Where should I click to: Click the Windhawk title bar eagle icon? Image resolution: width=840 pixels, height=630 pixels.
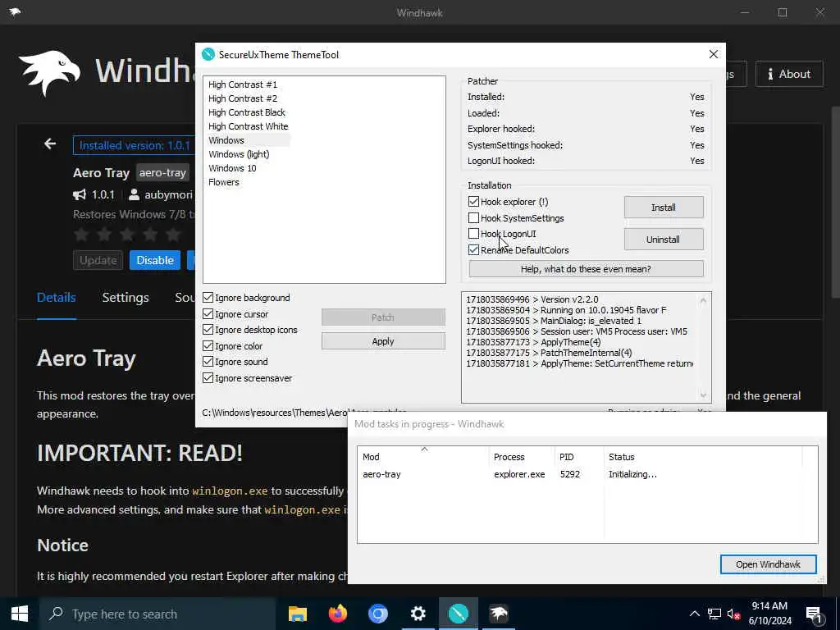coord(15,12)
